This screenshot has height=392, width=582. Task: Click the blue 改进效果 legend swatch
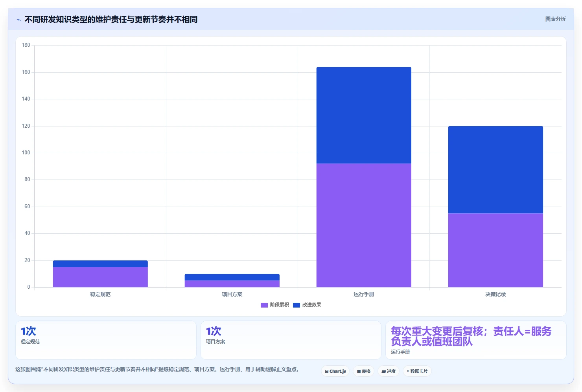click(x=297, y=305)
